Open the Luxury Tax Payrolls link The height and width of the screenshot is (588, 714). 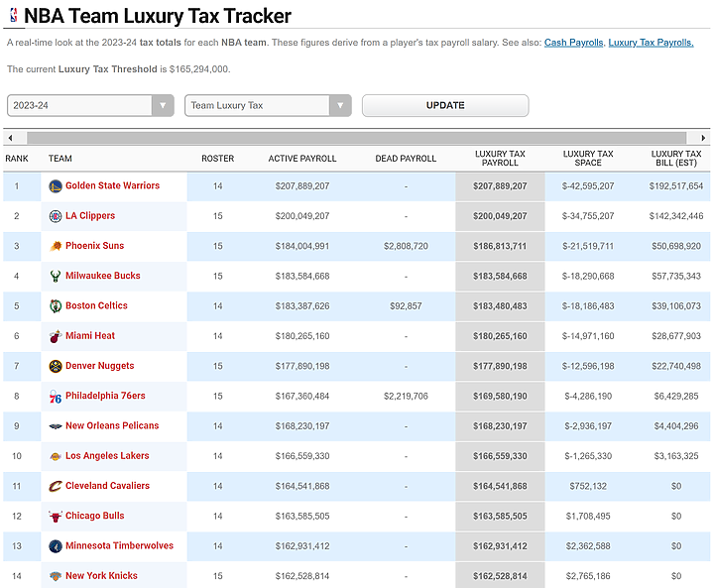tap(651, 43)
